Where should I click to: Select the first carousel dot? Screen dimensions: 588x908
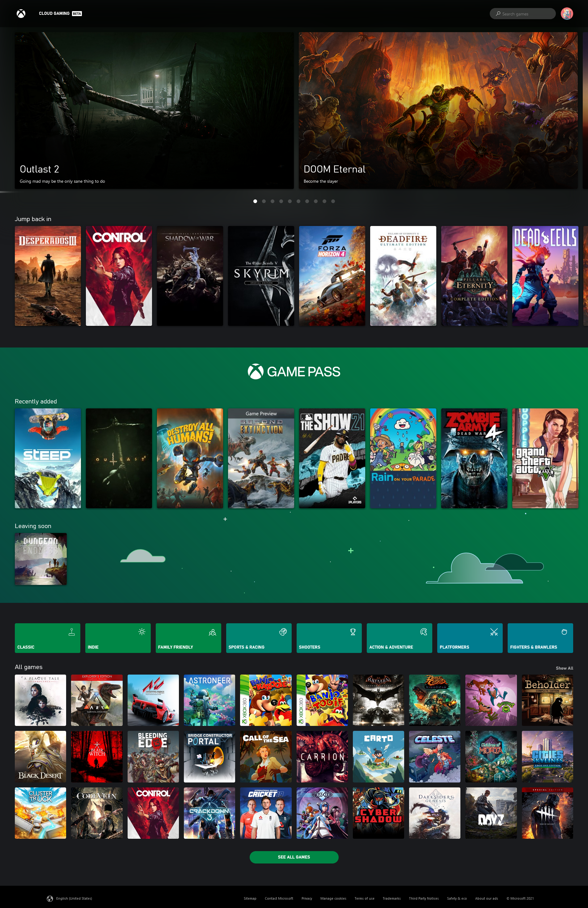click(x=255, y=201)
